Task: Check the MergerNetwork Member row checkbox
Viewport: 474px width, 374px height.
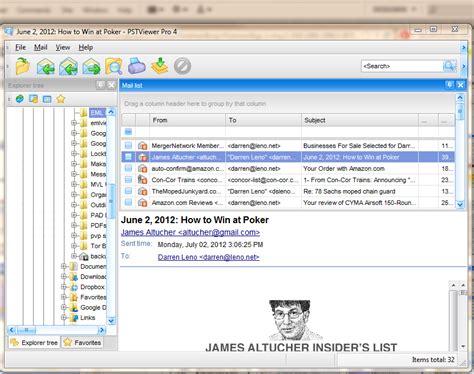Action: pyautogui.click(x=128, y=145)
